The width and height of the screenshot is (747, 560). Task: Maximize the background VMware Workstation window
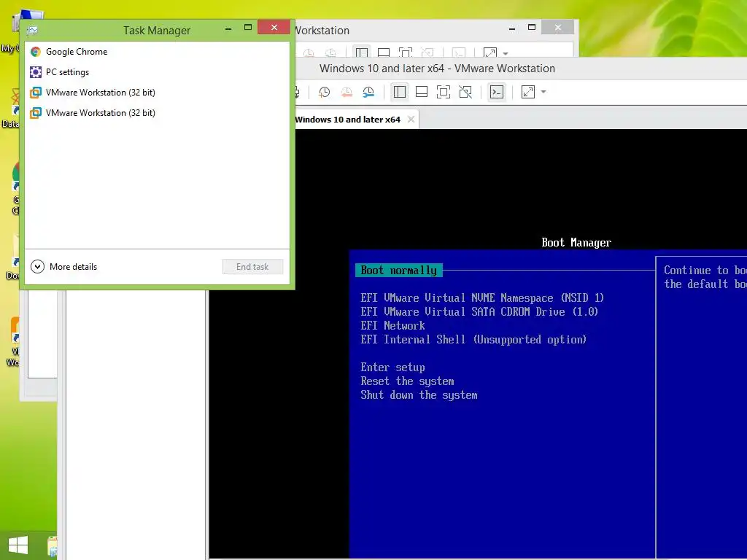point(532,28)
